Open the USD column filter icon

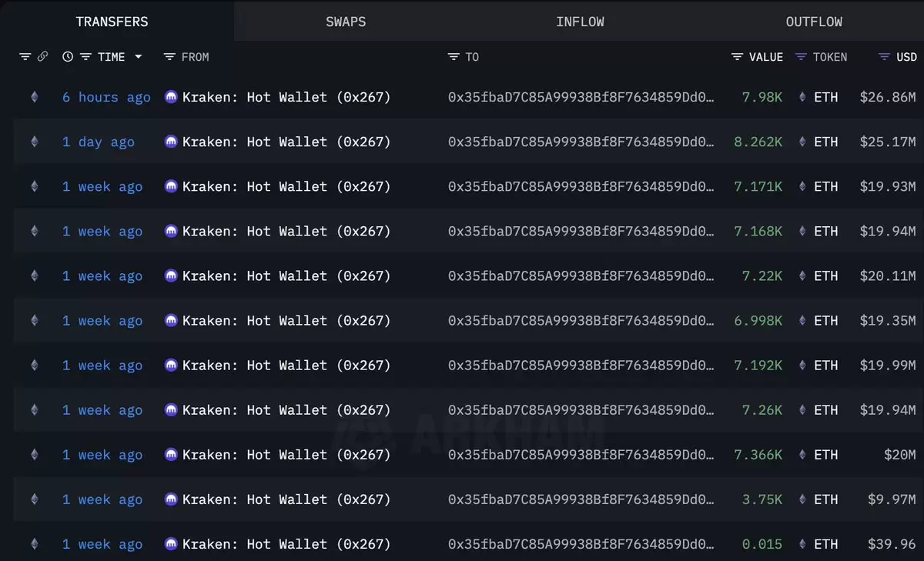(885, 57)
